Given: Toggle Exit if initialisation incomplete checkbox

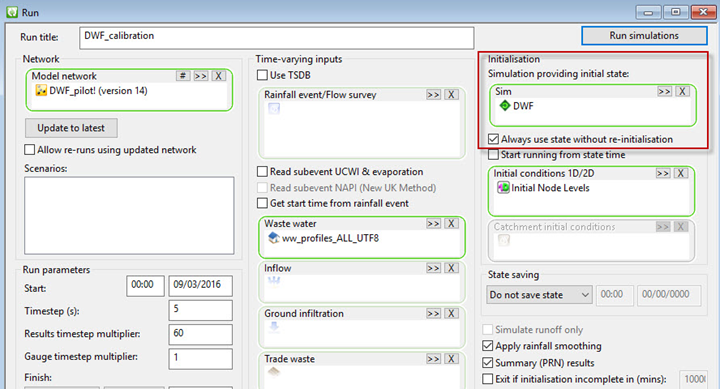Looking at the screenshot, I should coord(488,379).
